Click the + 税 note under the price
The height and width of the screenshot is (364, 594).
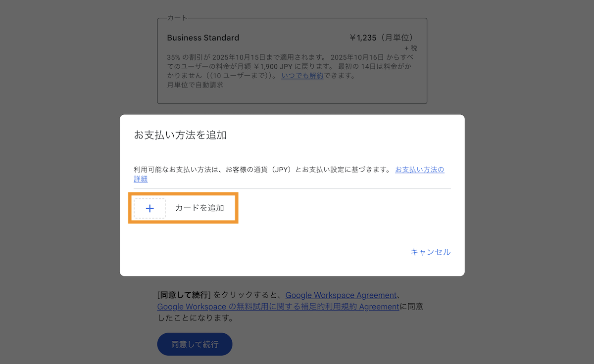411,48
